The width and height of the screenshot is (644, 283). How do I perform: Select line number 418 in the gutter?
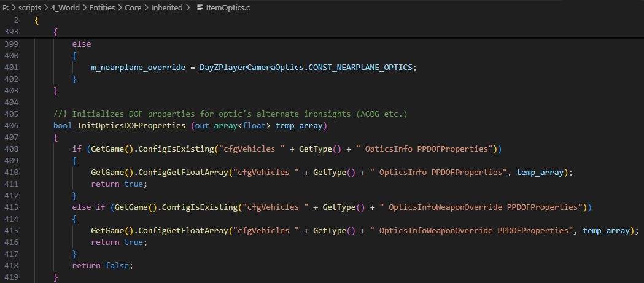point(10,266)
